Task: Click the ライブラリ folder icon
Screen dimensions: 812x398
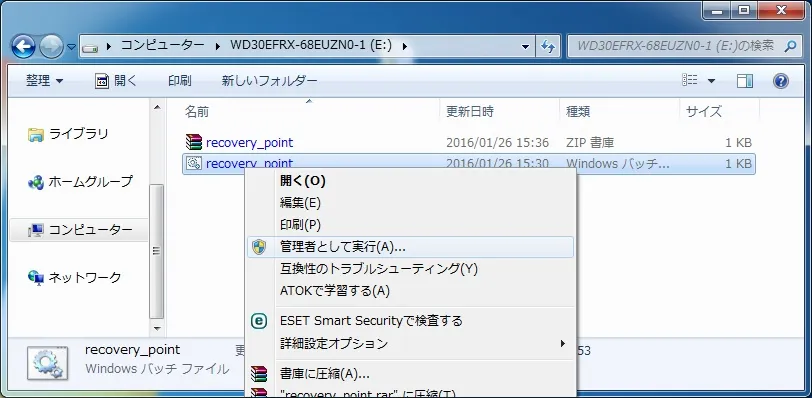Action: [35, 135]
